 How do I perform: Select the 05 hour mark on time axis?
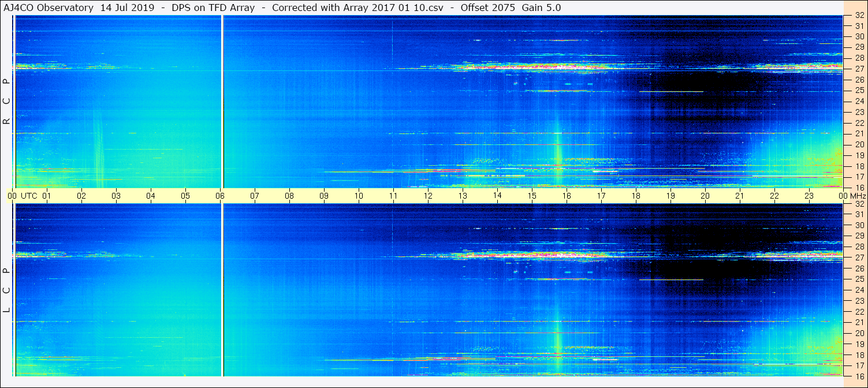(185, 196)
